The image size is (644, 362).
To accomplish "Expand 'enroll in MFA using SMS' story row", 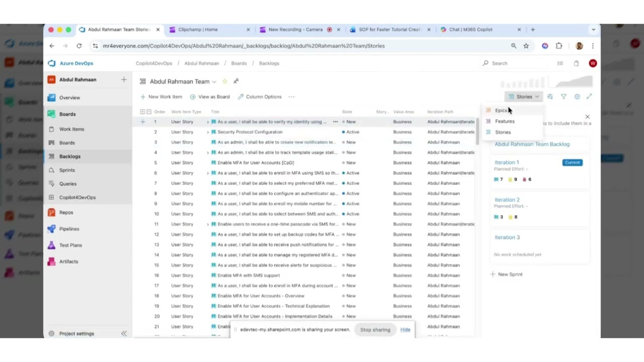I will pos(208,173).
